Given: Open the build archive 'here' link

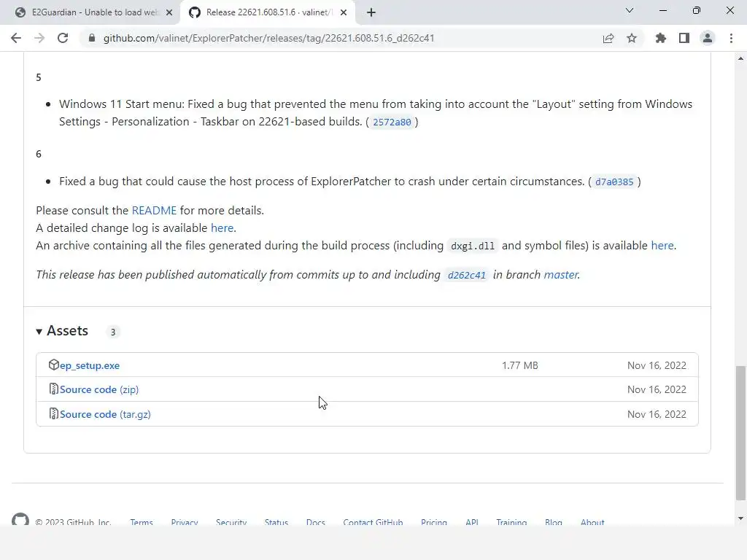Looking at the screenshot, I should coord(662,246).
